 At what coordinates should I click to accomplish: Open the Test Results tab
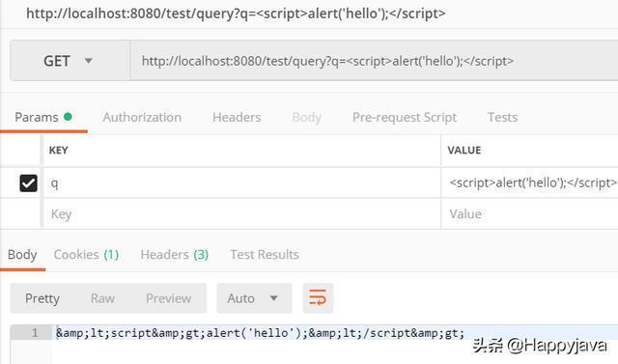tap(265, 255)
